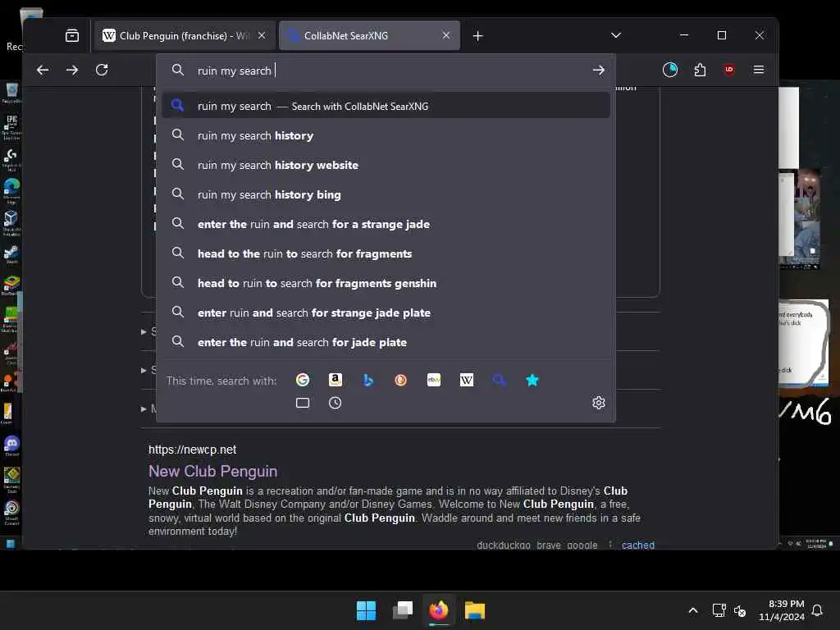Viewport: 840px width, 630px height.
Task: Open the muted volume tray icon
Action: (x=740, y=610)
